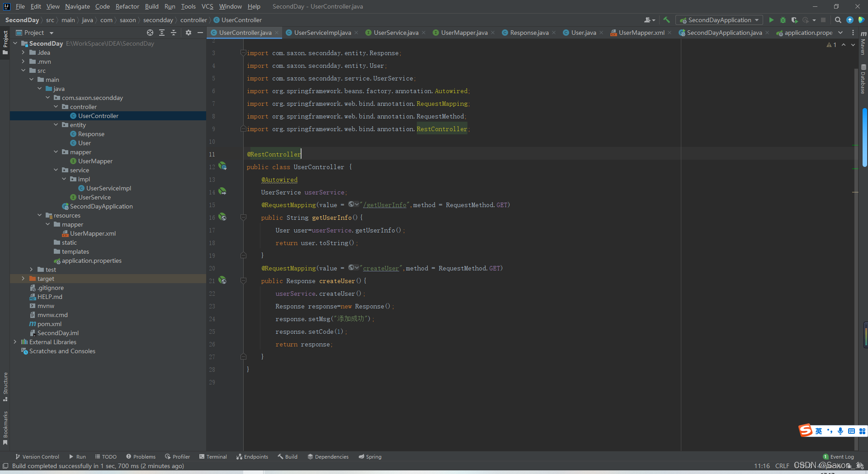This screenshot has height=474, width=868.
Task: Open Version Control tool window
Action: click(37, 457)
